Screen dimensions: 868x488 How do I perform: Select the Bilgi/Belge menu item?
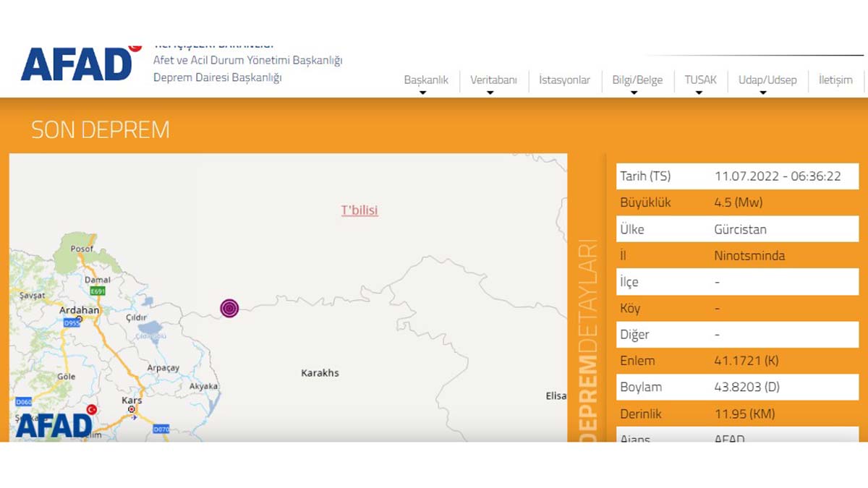point(637,80)
